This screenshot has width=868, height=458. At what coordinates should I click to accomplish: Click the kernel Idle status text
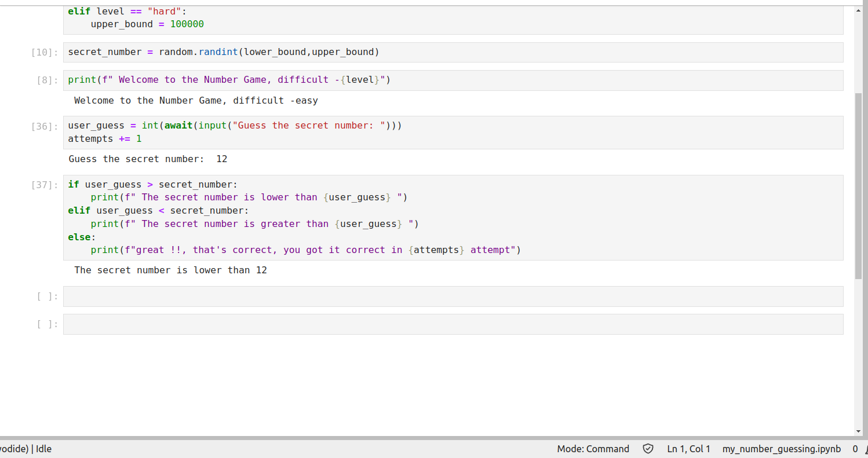click(x=43, y=449)
